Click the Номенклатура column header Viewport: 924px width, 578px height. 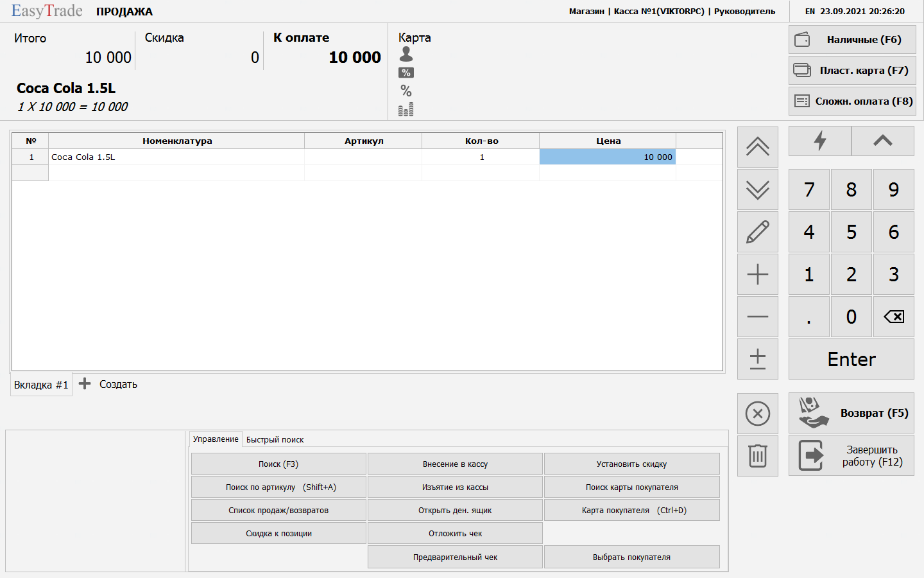176,141
